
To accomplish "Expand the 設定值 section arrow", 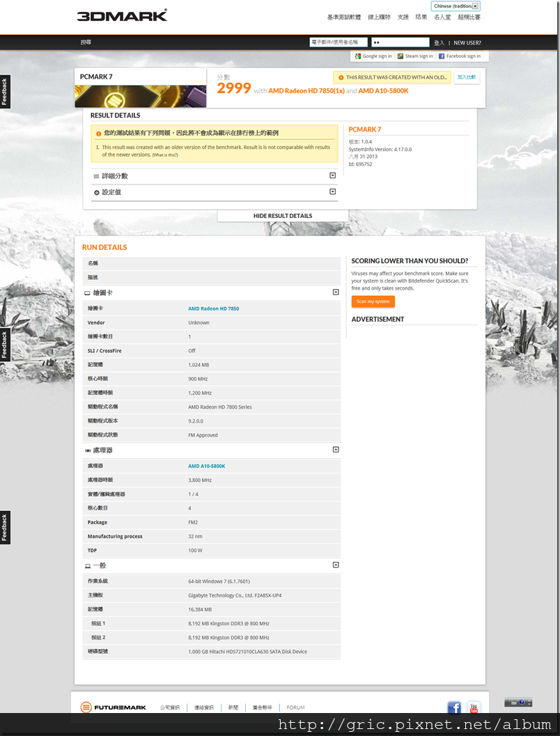I will tap(333, 191).
